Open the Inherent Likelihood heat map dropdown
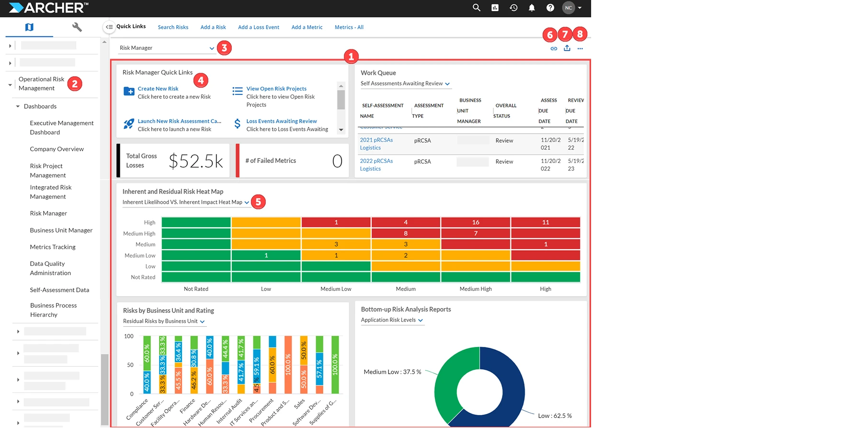868x437 pixels. (x=247, y=202)
